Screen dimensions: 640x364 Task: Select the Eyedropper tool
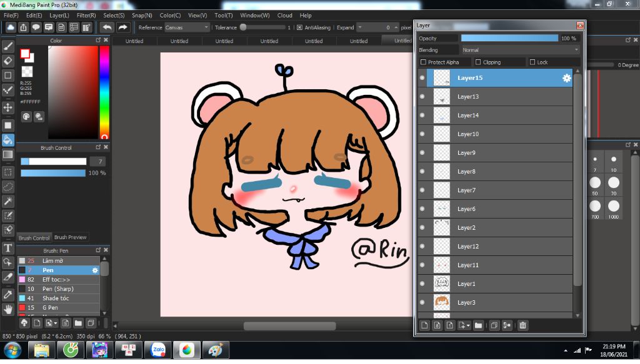click(x=8, y=293)
